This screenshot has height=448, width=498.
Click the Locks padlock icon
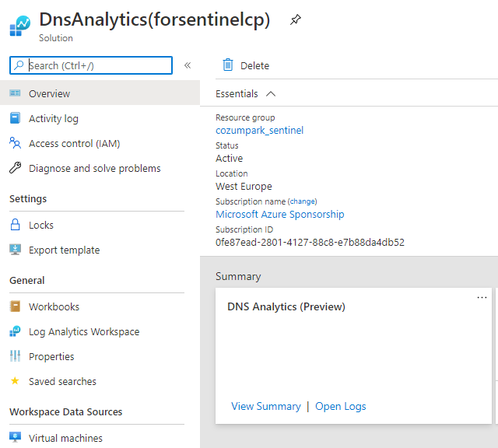pyautogui.click(x=15, y=225)
